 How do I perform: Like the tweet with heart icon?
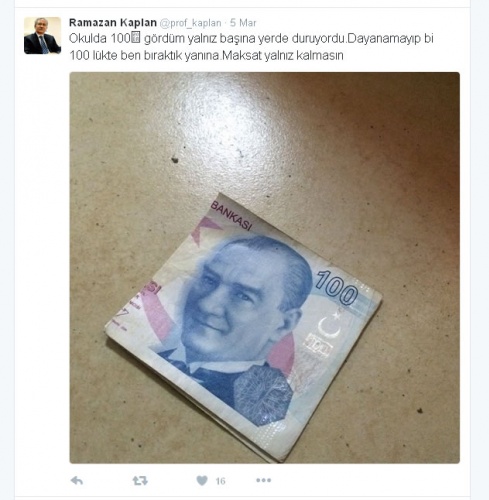pyautogui.click(x=202, y=480)
